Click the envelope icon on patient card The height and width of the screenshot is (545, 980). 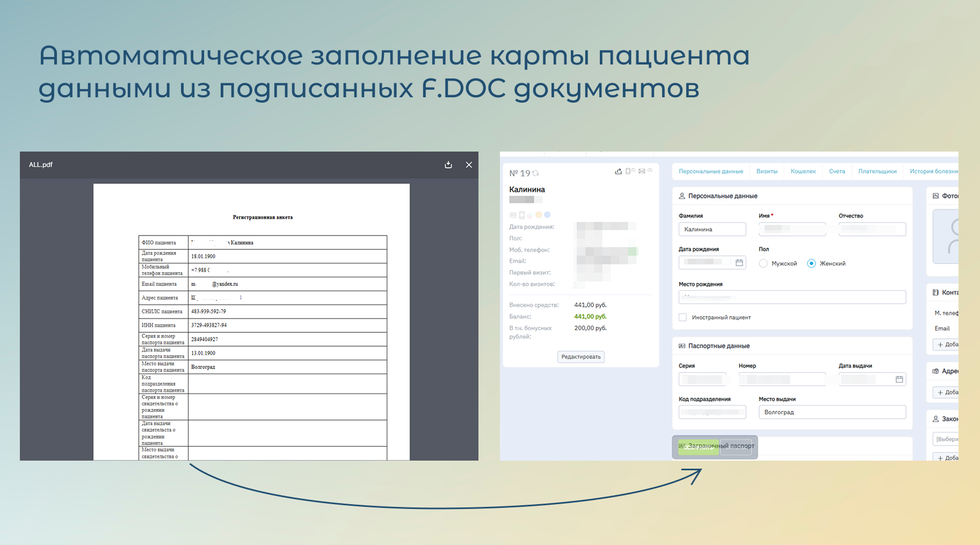click(642, 171)
